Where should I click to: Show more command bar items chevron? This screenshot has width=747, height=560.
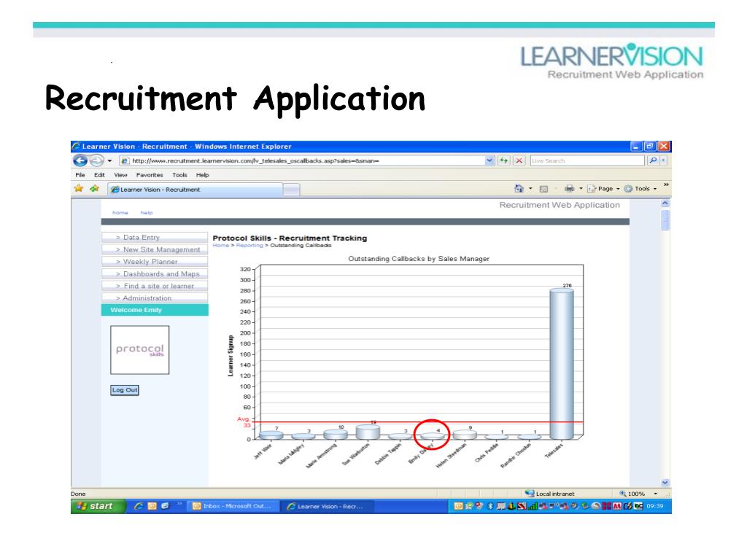666,184
